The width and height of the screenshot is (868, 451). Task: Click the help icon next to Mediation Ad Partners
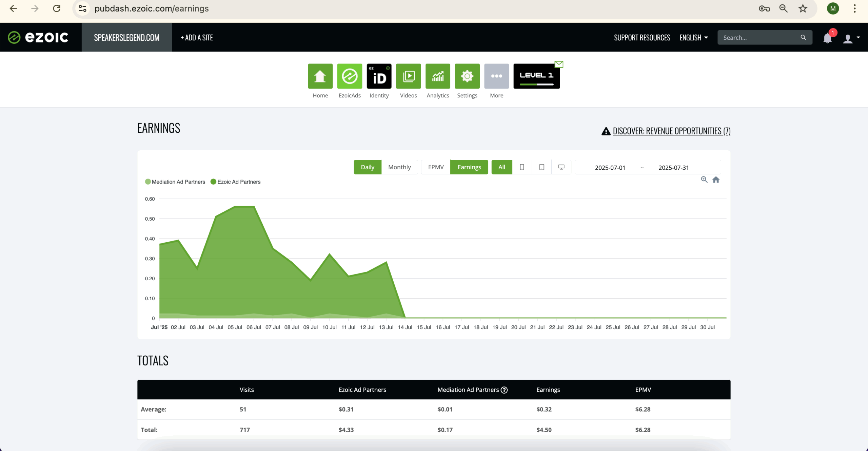click(x=504, y=390)
